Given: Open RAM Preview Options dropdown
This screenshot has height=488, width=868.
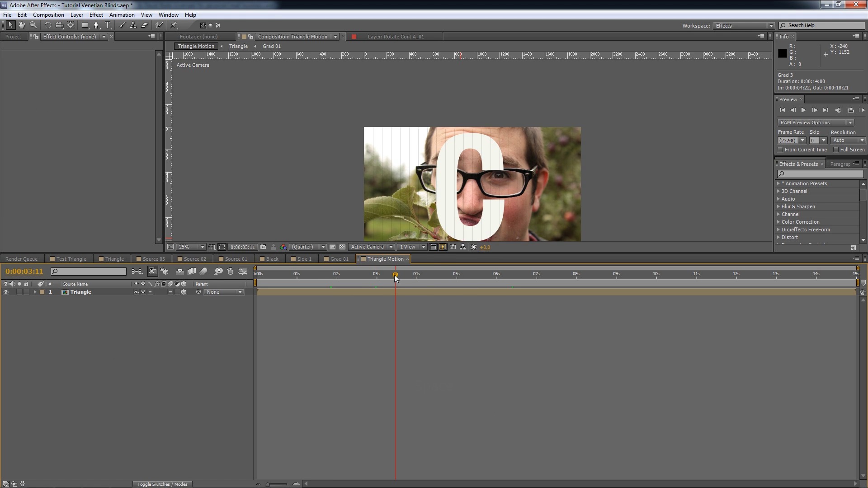Looking at the screenshot, I should coord(816,122).
